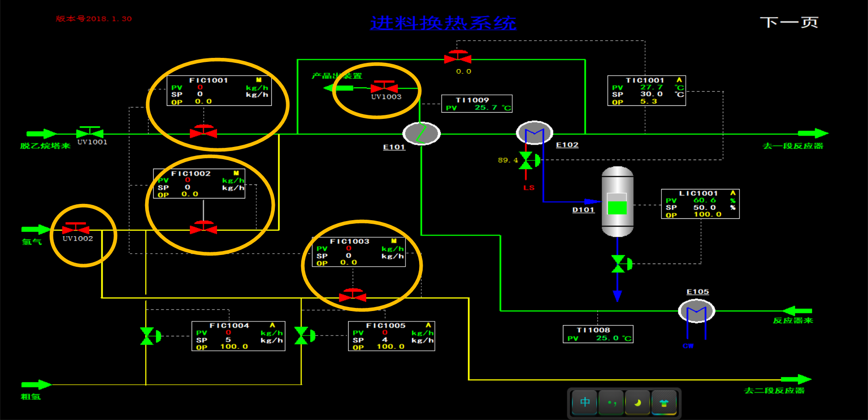Open the FIC1004 controller faceplate
The image size is (868, 420).
click(238, 336)
